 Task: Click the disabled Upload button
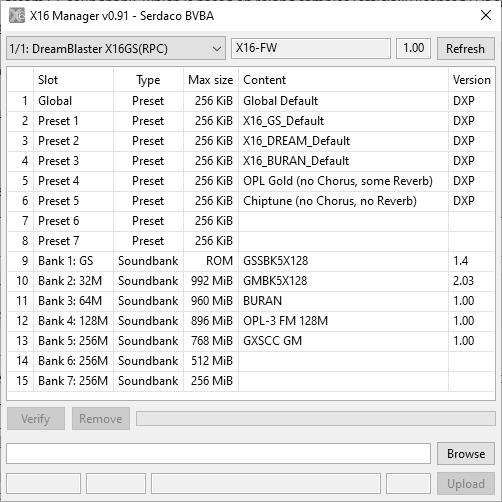466,484
